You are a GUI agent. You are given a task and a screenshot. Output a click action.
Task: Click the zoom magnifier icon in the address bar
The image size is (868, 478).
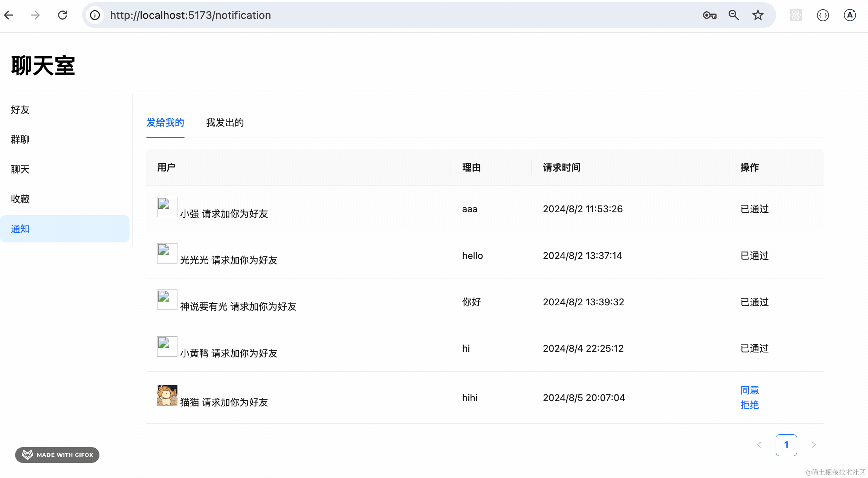[734, 15]
